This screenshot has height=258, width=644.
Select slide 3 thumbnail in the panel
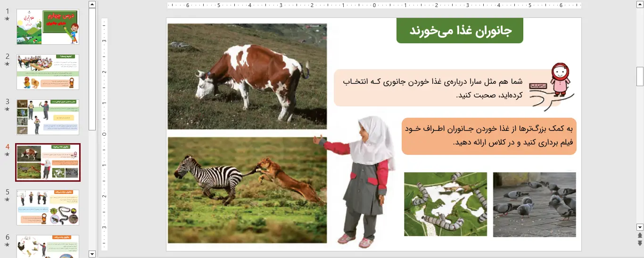[x=48, y=117]
